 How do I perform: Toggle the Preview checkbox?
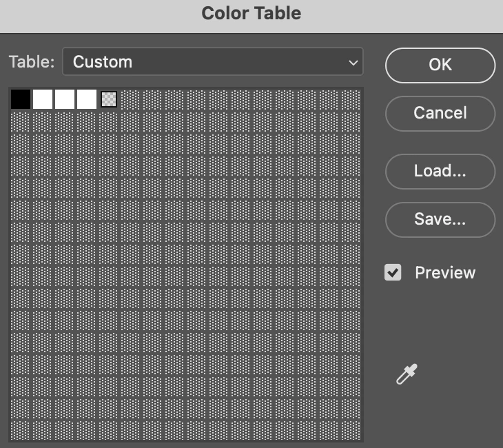click(x=393, y=273)
